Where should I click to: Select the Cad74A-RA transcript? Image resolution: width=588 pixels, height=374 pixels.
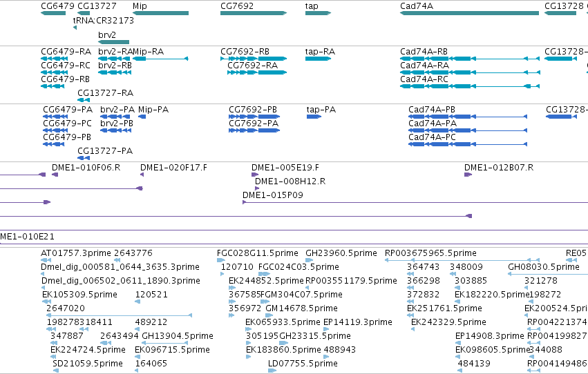(469, 72)
